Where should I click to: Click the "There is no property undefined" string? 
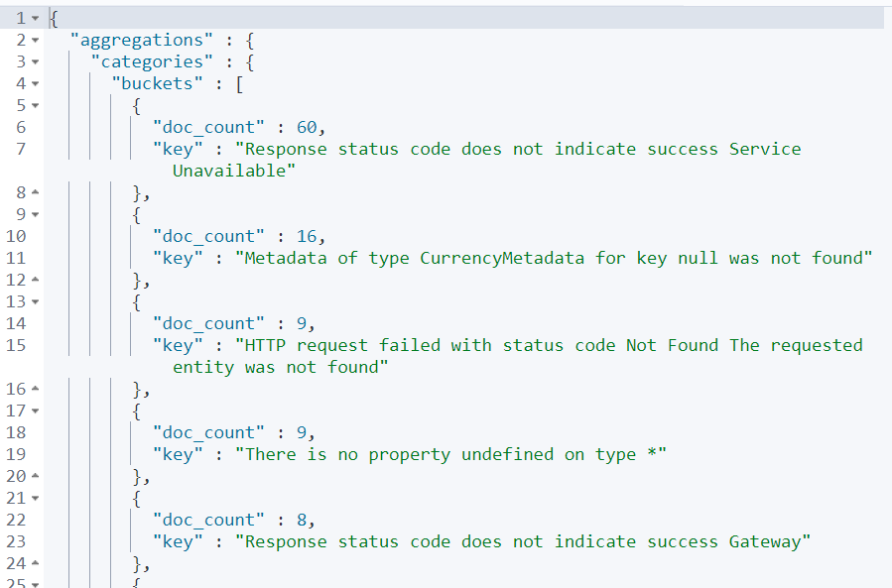point(450,454)
